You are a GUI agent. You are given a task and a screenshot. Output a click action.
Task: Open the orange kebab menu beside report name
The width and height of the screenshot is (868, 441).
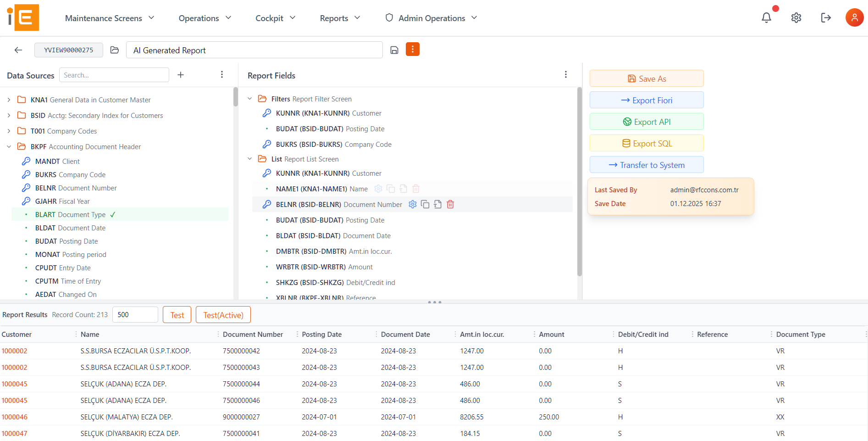(x=412, y=49)
